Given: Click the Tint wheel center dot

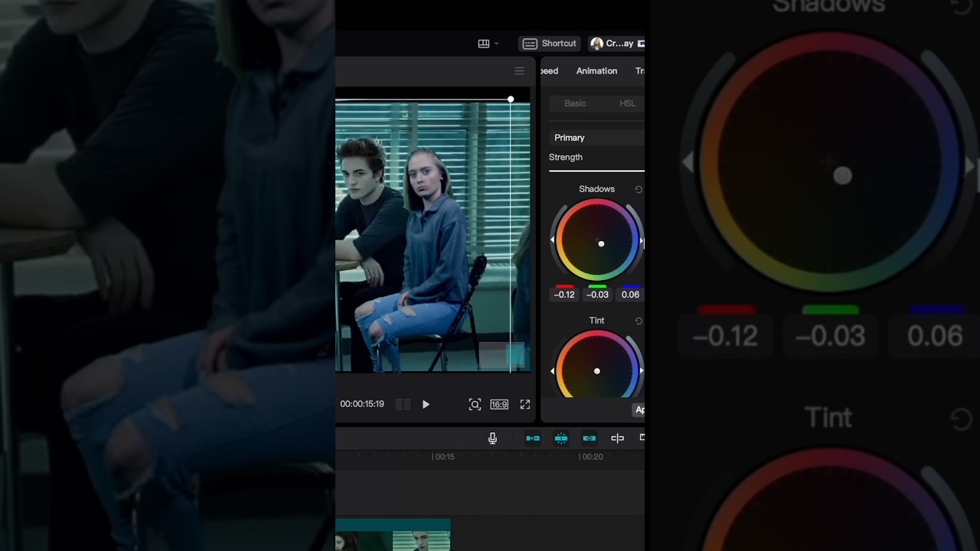Looking at the screenshot, I should click(x=597, y=371).
